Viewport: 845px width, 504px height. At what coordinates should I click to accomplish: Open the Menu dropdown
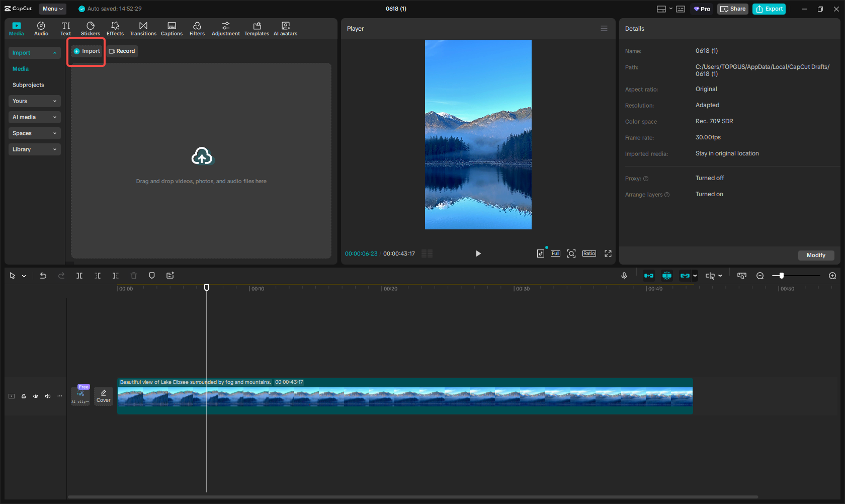pyautogui.click(x=52, y=9)
